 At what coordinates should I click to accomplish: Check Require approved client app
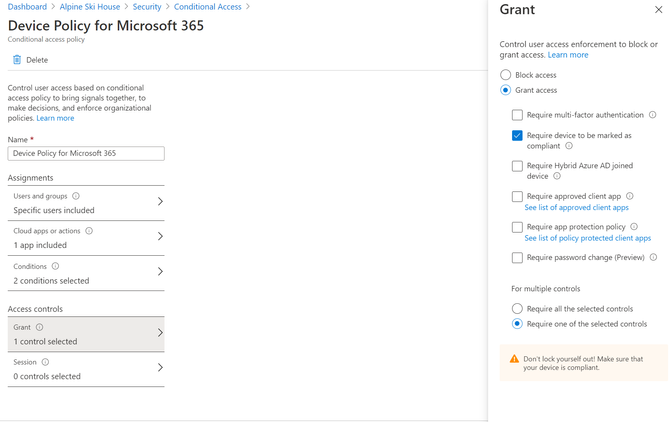[x=517, y=196]
